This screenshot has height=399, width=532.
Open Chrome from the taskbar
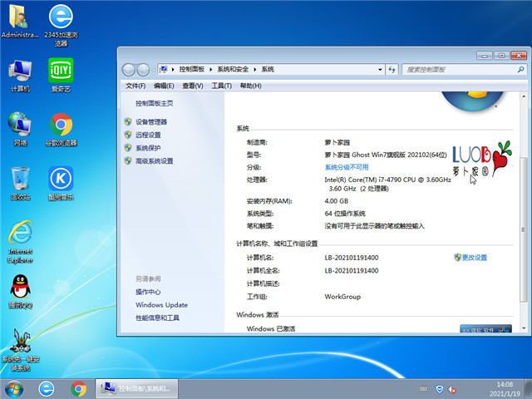coord(78,389)
